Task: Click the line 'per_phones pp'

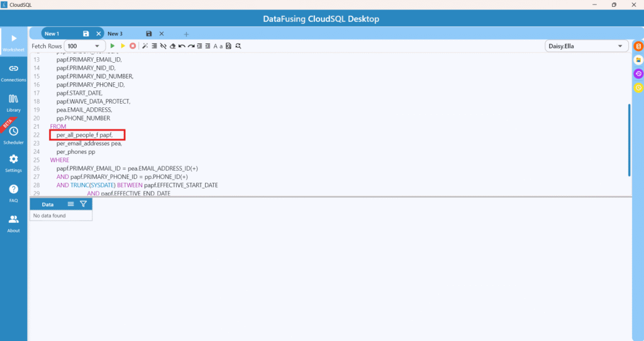Action: point(75,152)
